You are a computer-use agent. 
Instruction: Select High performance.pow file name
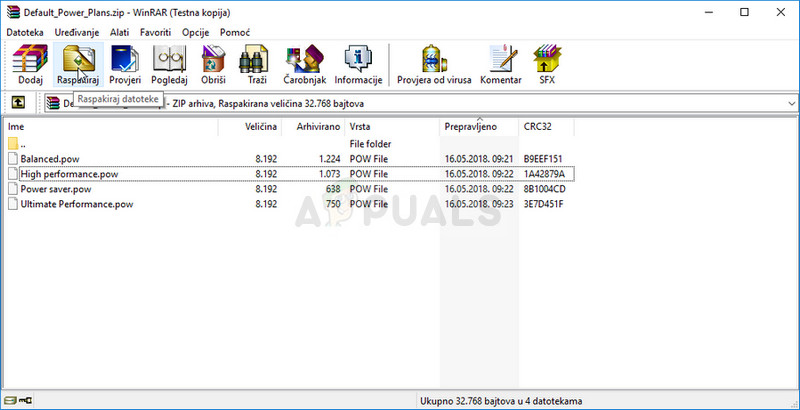click(x=69, y=174)
